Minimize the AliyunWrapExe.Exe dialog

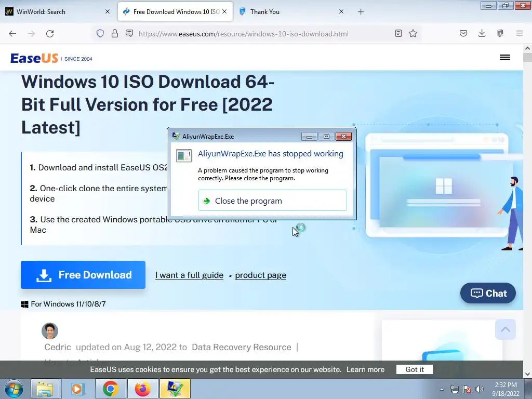point(309,137)
